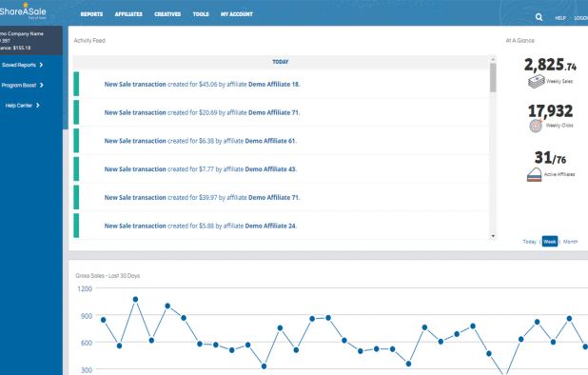Viewport: 588px width, 375px height.
Task: Click the activity feed scroll-up arrow
Action: click(493, 59)
